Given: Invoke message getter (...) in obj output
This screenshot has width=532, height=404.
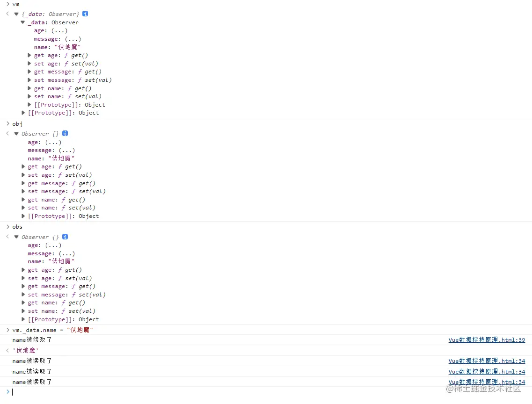Looking at the screenshot, I should coord(67,150).
